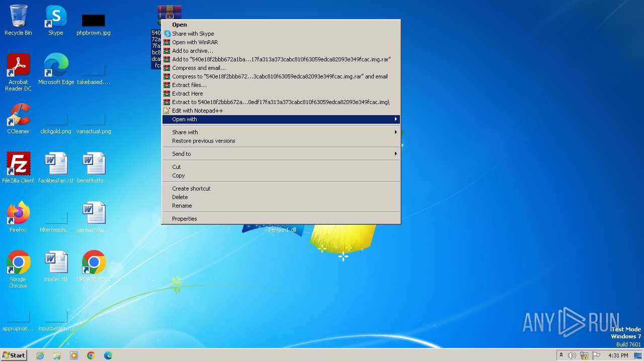
Task: Choose Restore previous versions
Action: 281,141
